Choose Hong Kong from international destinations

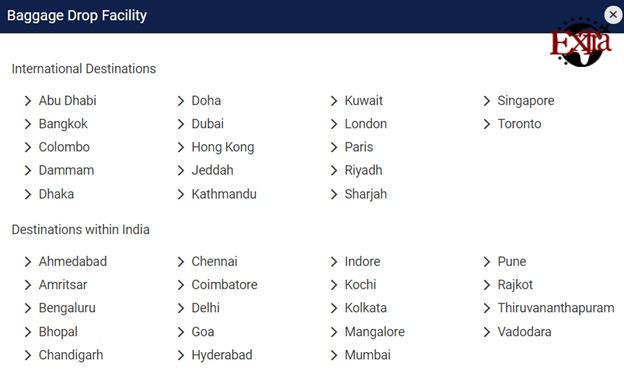pos(222,147)
